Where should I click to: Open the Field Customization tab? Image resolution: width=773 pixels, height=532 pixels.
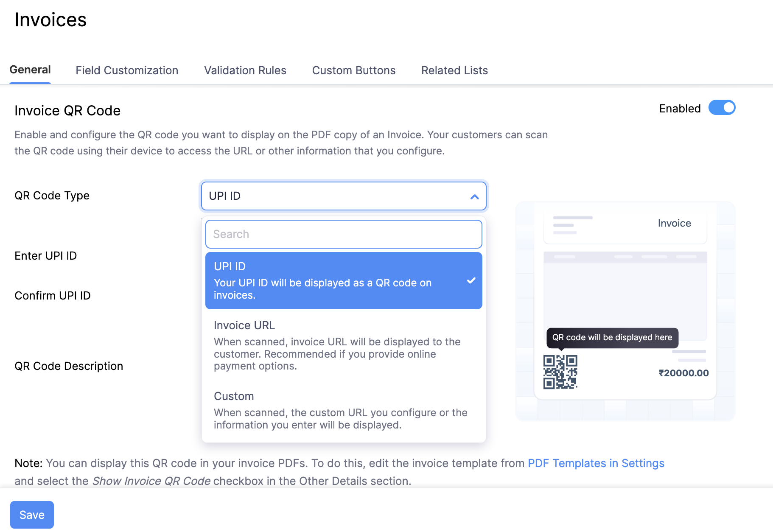(127, 70)
